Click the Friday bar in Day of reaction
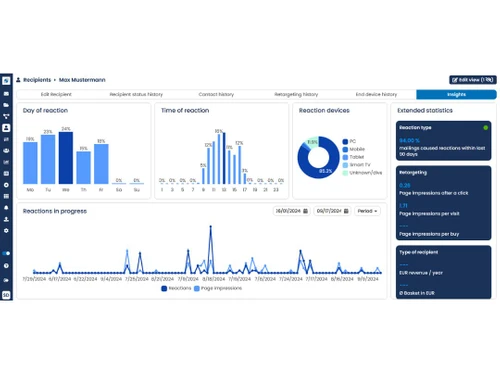Screen dimensions: 500x375 pyautogui.click(x=101, y=164)
